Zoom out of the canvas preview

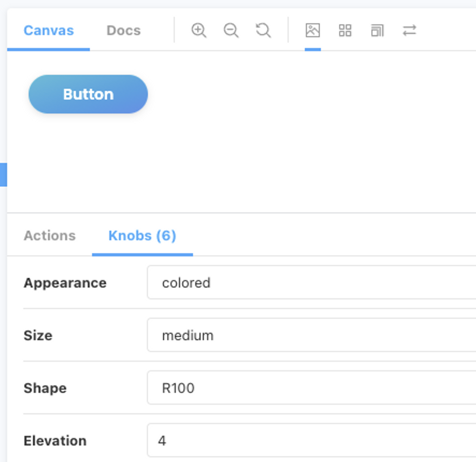(231, 30)
